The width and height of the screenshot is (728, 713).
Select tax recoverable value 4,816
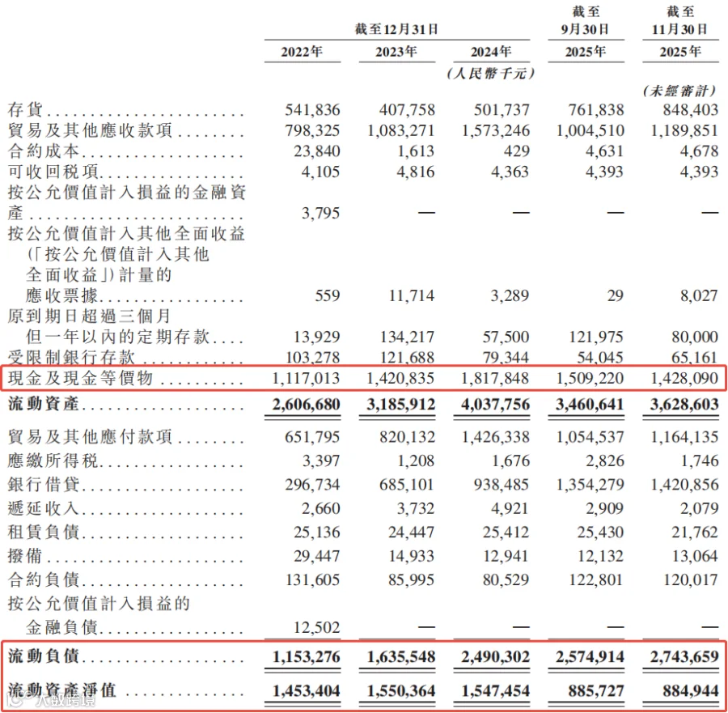(x=416, y=172)
